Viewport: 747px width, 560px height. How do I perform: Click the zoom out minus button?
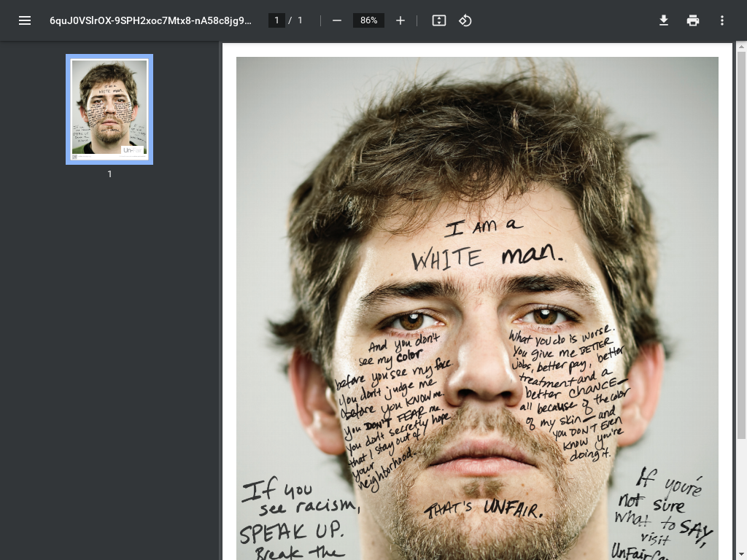337,20
